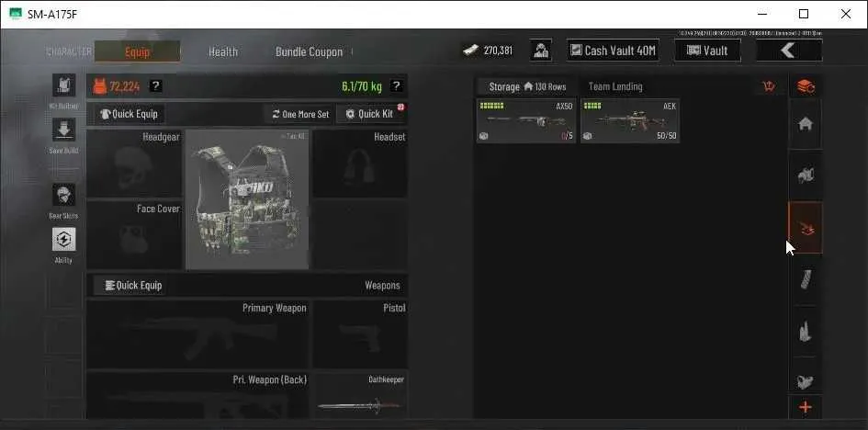Click the orange plus add icon
The height and width of the screenshot is (430, 868).
(x=806, y=407)
